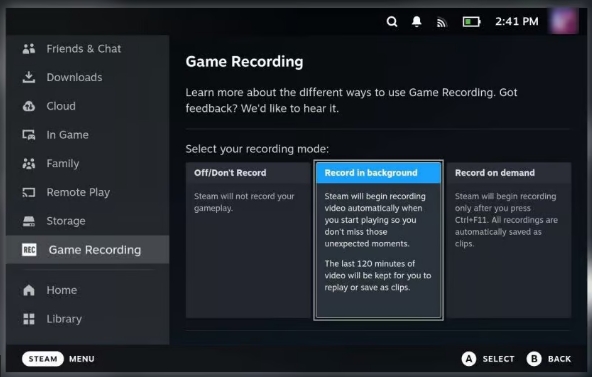
Task: Open Remote Play settings
Action: click(x=88, y=192)
